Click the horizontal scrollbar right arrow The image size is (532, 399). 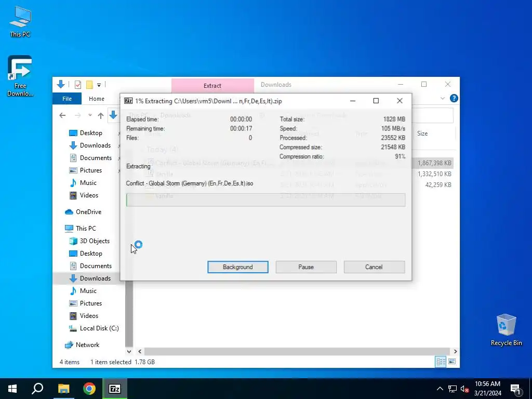(455, 352)
